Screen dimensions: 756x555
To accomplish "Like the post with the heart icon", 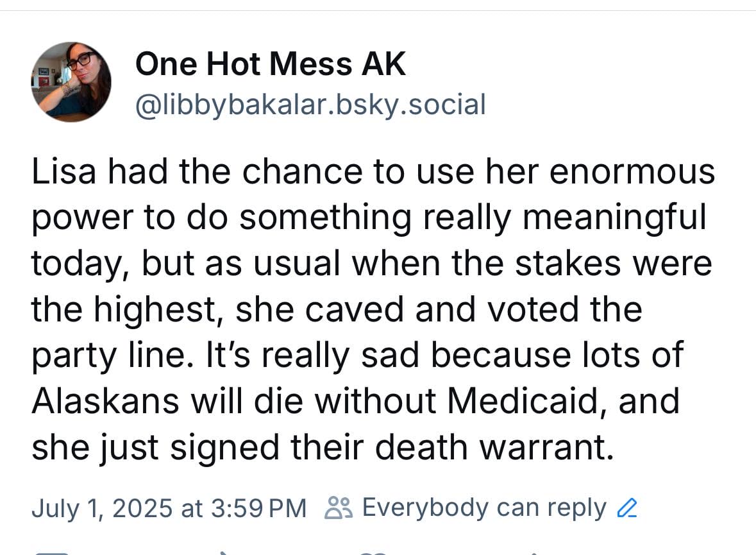I will click(x=373, y=552).
